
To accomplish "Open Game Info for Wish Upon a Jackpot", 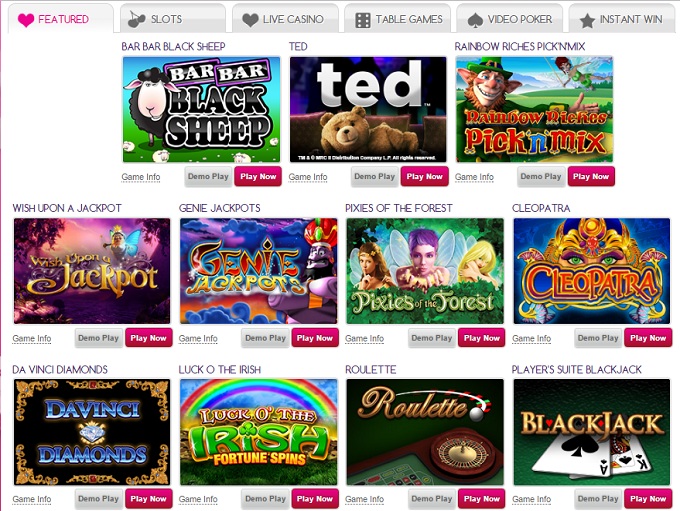I will pyautogui.click(x=32, y=338).
